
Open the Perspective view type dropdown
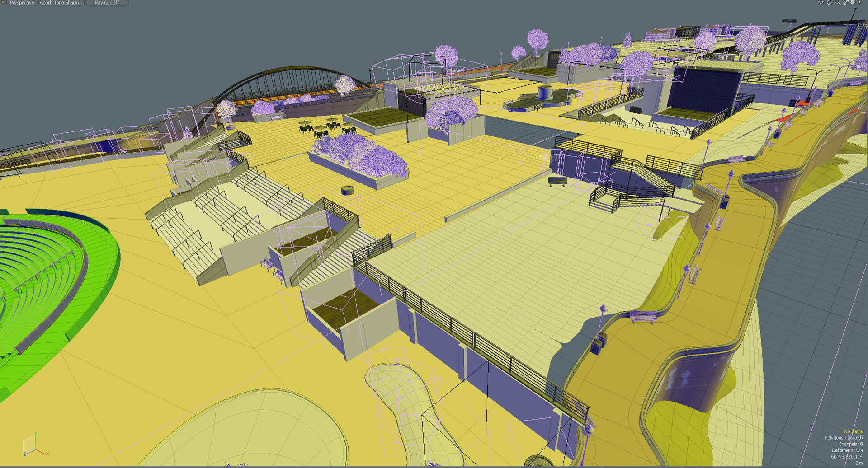22,3
